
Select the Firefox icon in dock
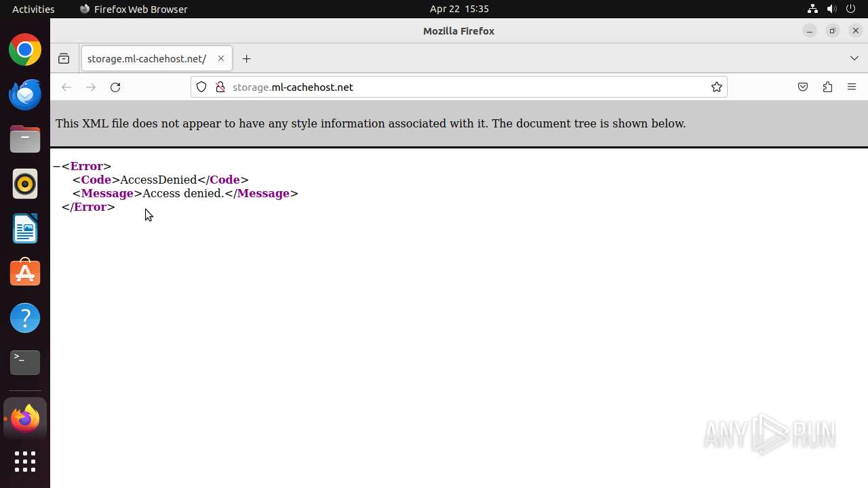[x=25, y=419]
